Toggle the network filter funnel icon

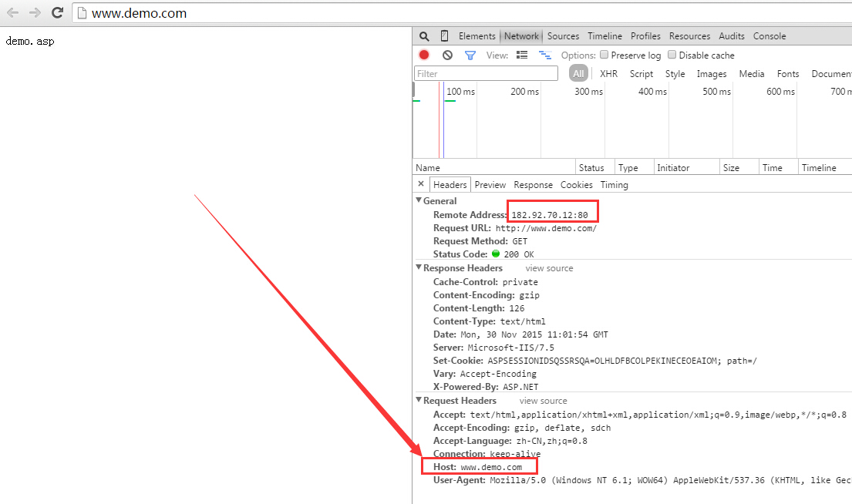tap(470, 55)
